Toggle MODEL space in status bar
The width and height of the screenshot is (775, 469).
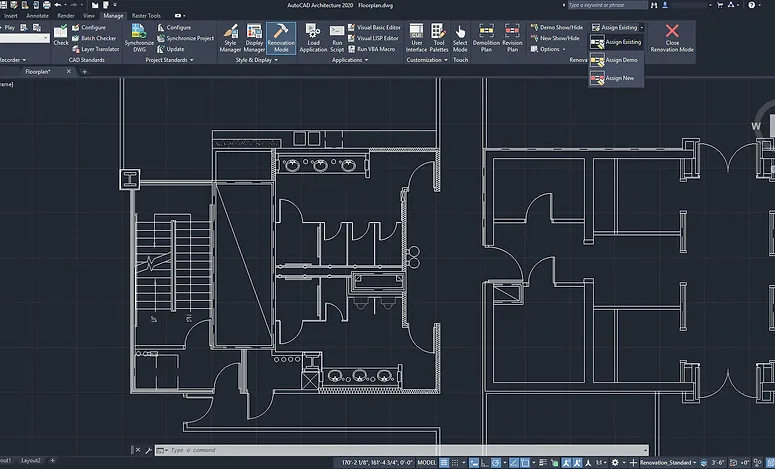tap(426, 462)
